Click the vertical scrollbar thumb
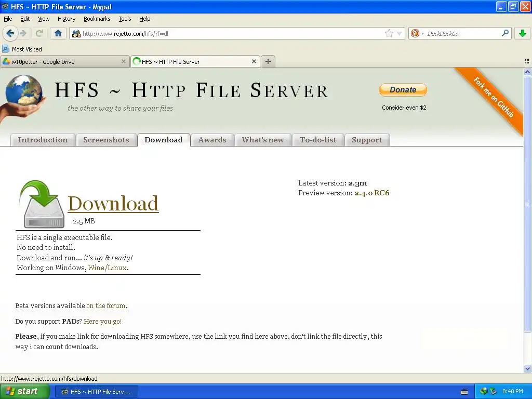Viewport: 532px width, 399px height. pyautogui.click(x=527, y=204)
